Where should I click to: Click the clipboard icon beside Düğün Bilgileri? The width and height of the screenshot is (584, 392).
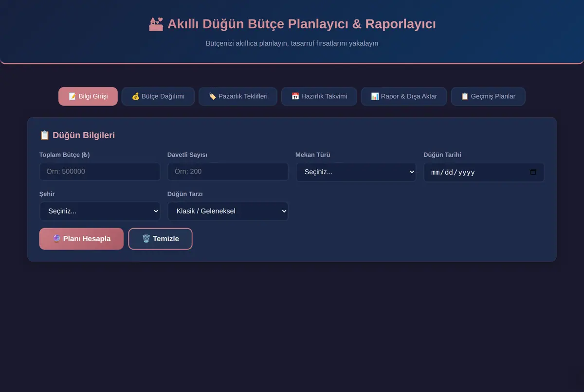44,135
